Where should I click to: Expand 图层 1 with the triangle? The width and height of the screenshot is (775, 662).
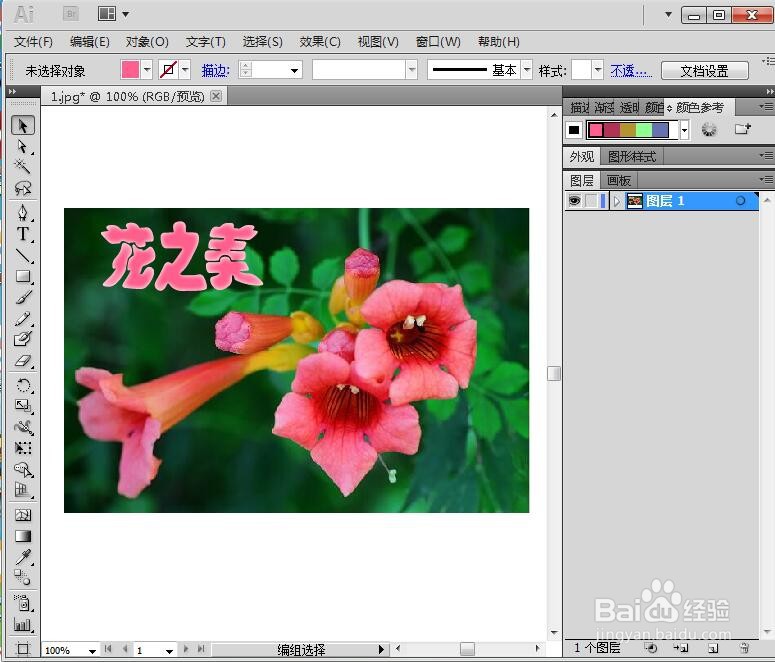[x=616, y=201]
